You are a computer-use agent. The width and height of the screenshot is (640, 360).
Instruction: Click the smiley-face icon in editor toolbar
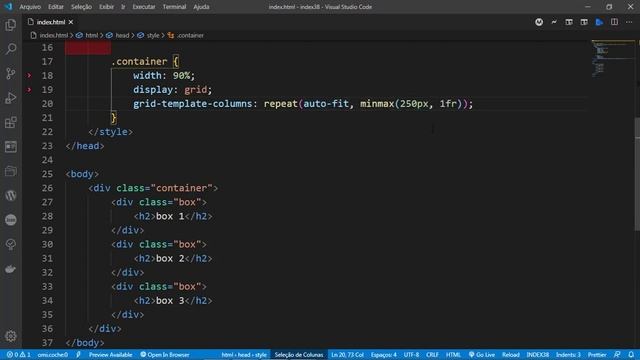pos(539,22)
